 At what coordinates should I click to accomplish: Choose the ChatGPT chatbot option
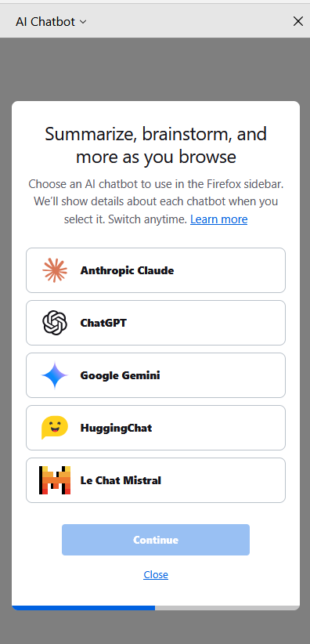156,323
